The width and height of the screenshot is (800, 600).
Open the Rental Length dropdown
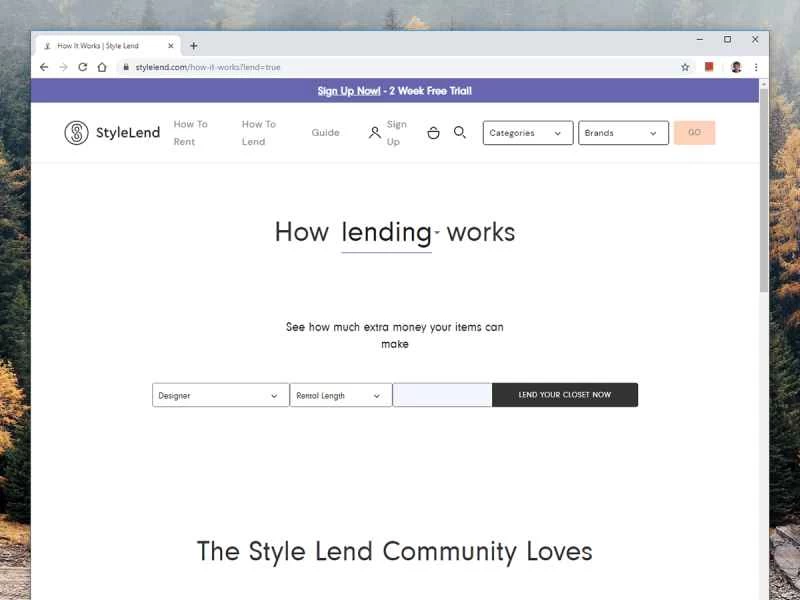click(340, 395)
